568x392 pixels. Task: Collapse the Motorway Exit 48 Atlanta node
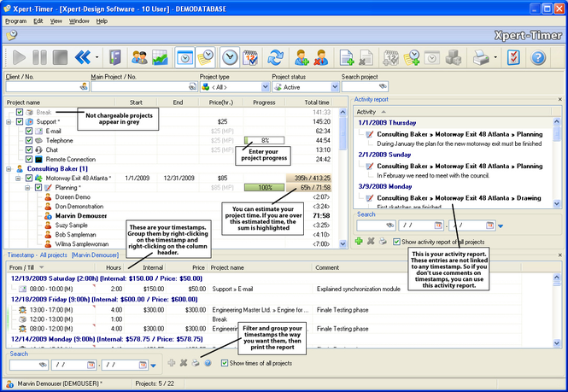(x=18, y=178)
